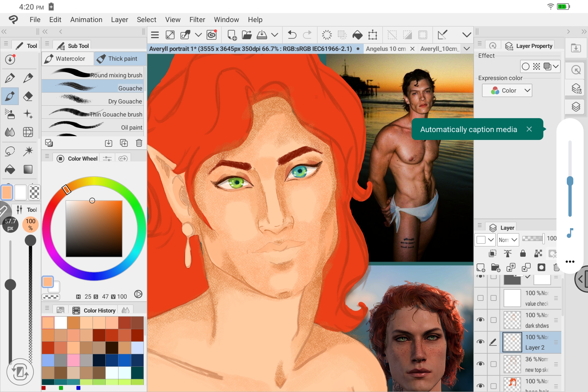Select the Fill bucket tool
This screenshot has height=392, width=588.
[10, 169]
